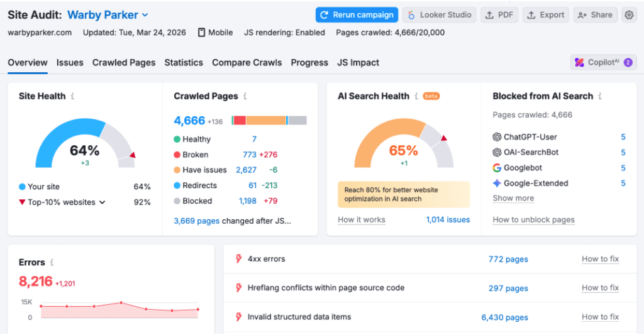This screenshot has height=335, width=644.
Task: Click the errors total 8,216
Action: [36, 281]
